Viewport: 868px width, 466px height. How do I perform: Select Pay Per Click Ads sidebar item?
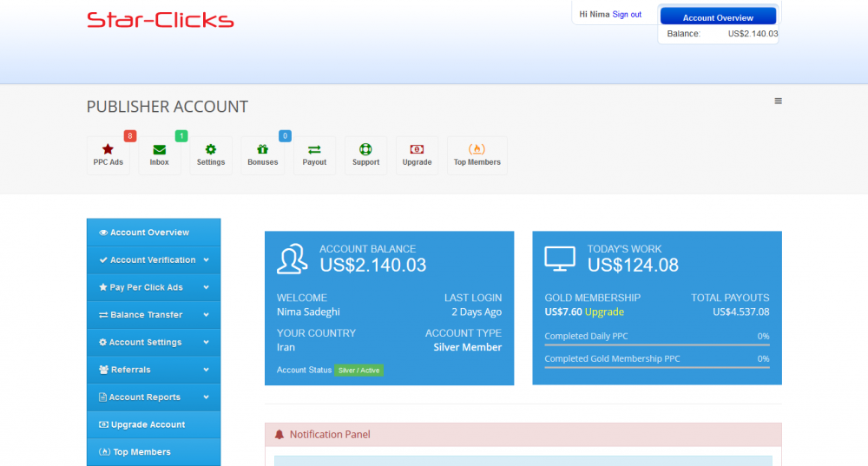(x=154, y=287)
